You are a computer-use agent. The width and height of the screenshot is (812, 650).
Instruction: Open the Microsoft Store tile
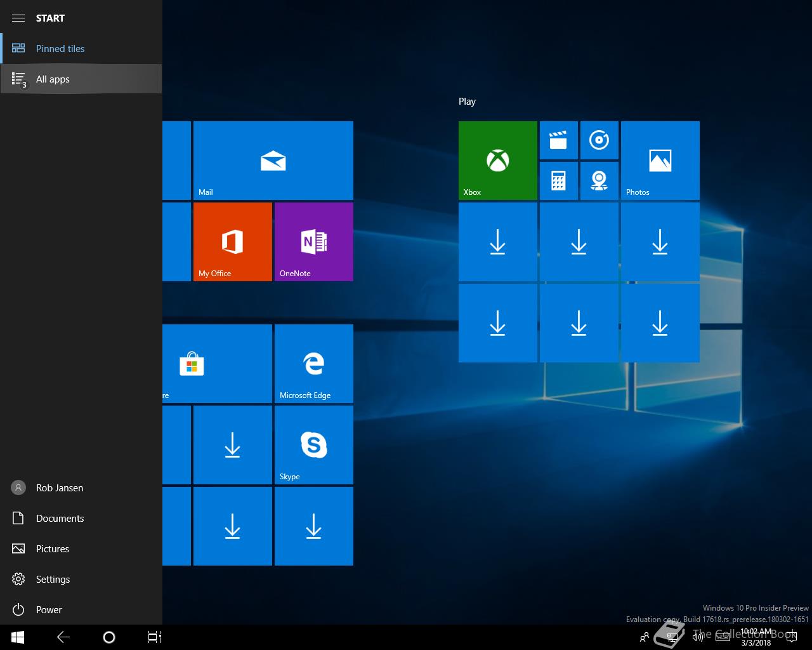[x=217, y=364]
